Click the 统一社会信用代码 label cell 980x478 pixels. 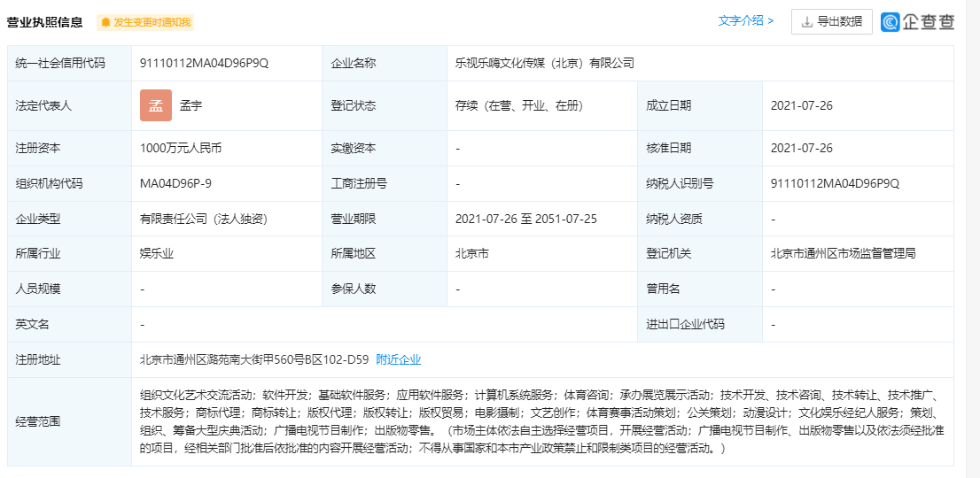[x=69, y=63]
